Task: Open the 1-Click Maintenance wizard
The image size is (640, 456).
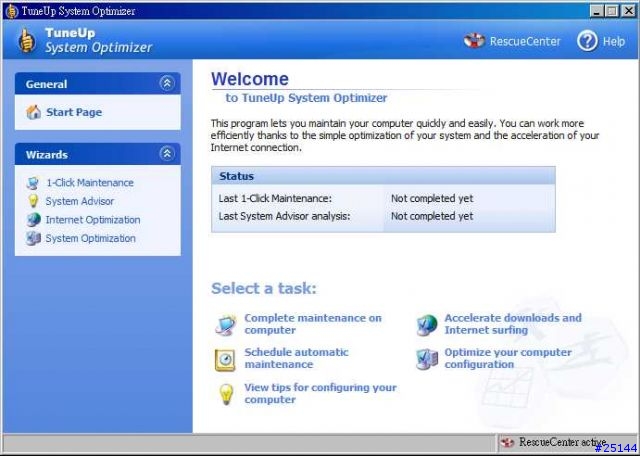Action: (90, 183)
